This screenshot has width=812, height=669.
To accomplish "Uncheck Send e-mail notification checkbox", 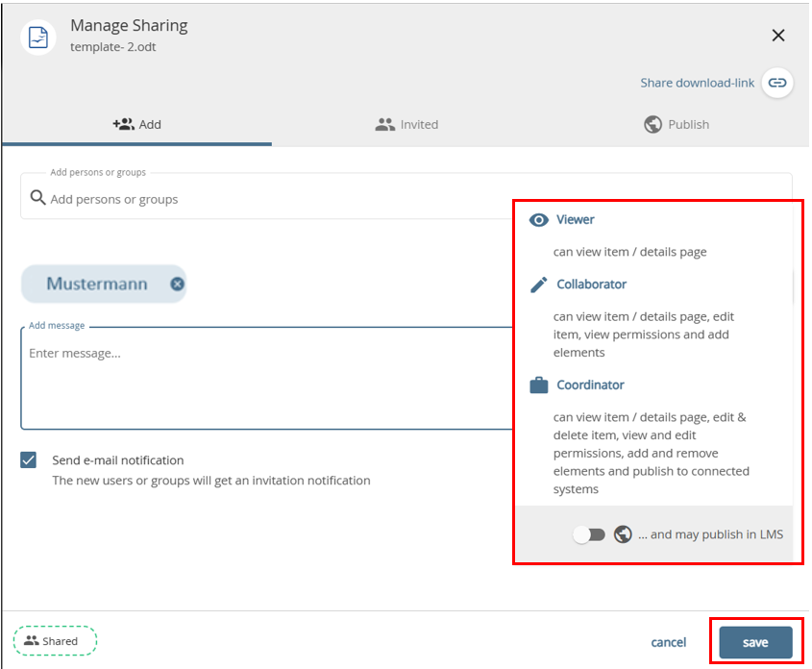I will pyautogui.click(x=29, y=460).
